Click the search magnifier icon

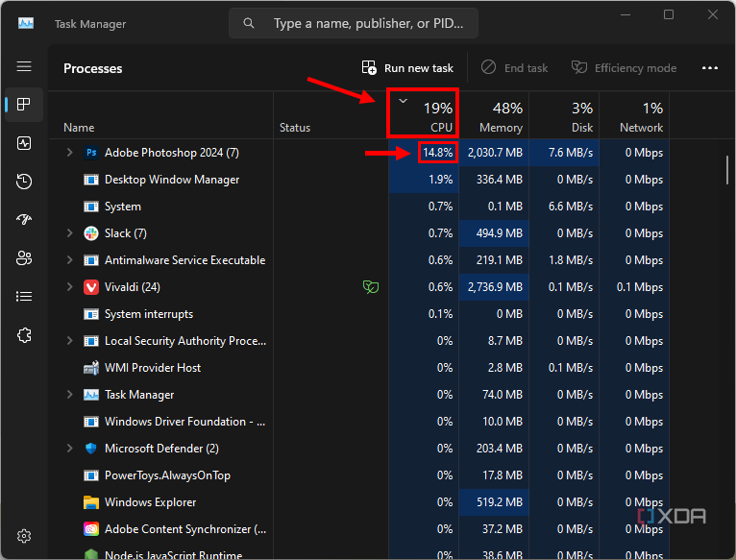tap(249, 23)
